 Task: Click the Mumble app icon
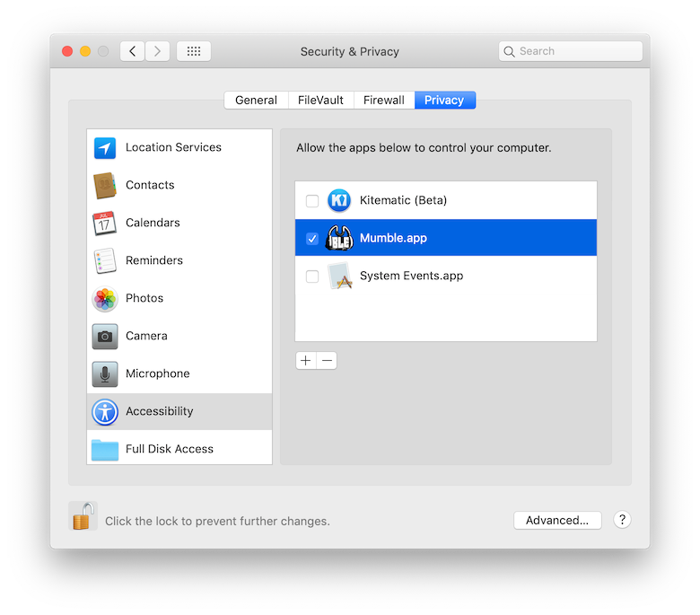tap(339, 238)
